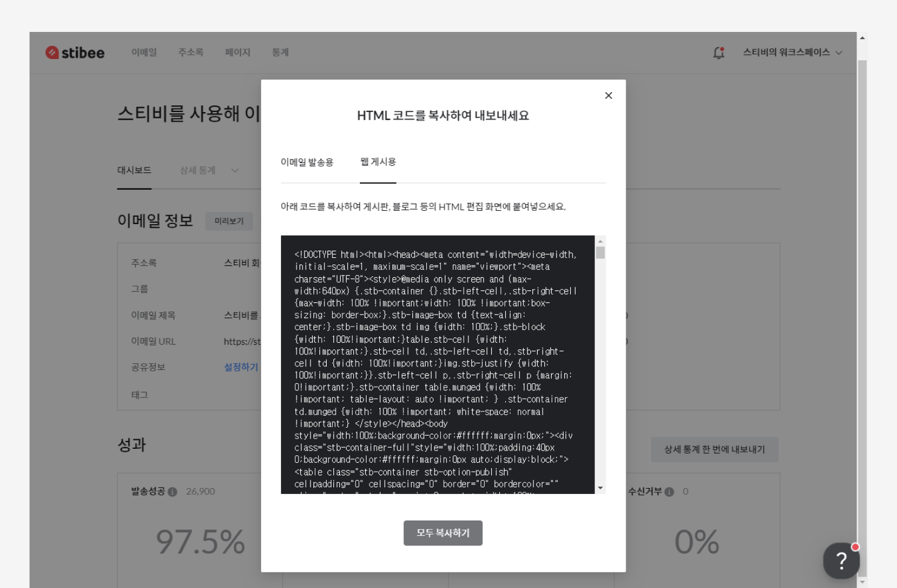Open the 이메일 menu in navigation
This screenshot has height=588, width=897.
point(144,52)
